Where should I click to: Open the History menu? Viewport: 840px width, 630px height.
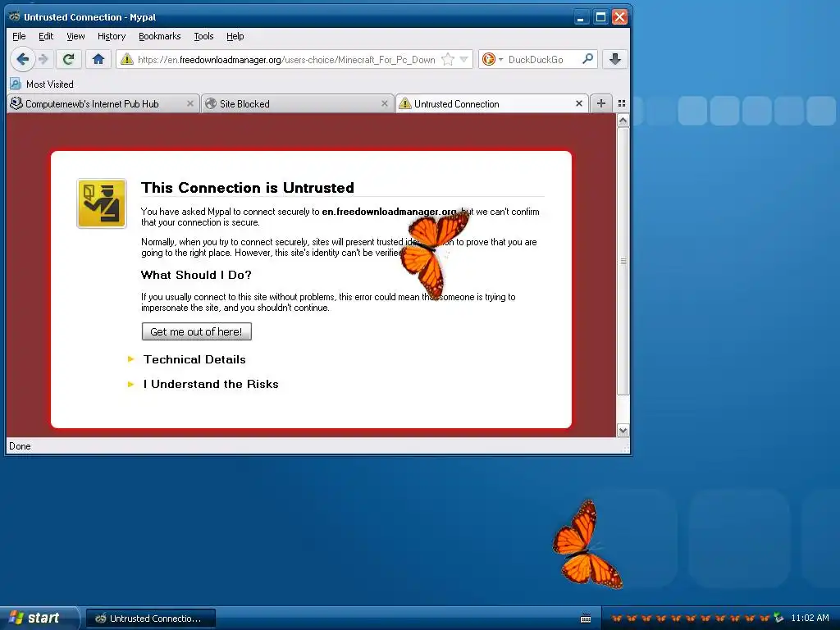click(x=112, y=36)
